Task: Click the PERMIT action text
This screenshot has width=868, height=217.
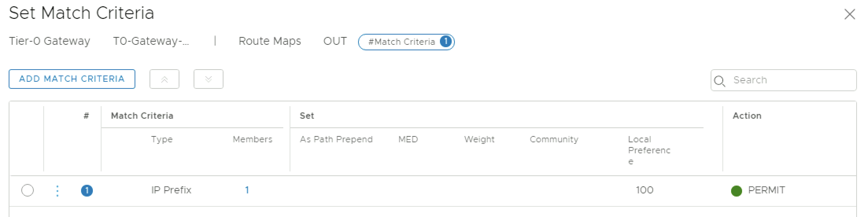Action: pyautogui.click(x=766, y=190)
